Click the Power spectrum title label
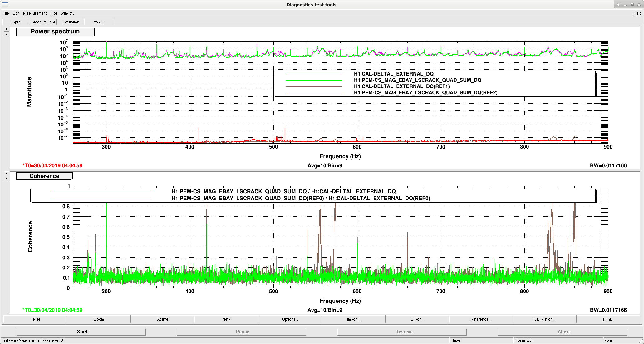This screenshot has width=644, height=344. [55, 32]
